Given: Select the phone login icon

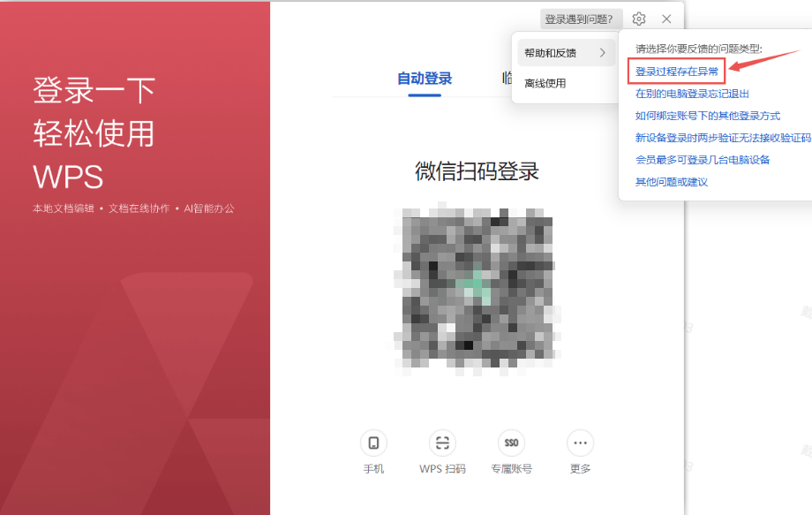Looking at the screenshot, I should tap(373, 443).
